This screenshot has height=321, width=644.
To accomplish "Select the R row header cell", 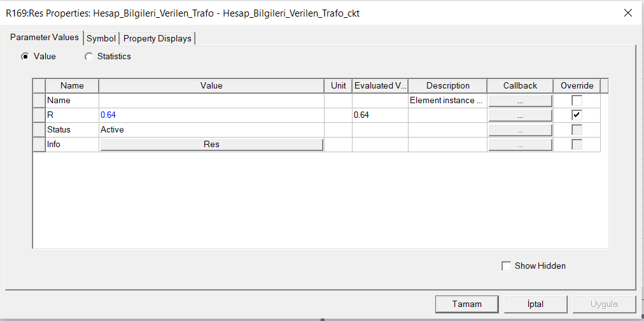I will 39,115.
